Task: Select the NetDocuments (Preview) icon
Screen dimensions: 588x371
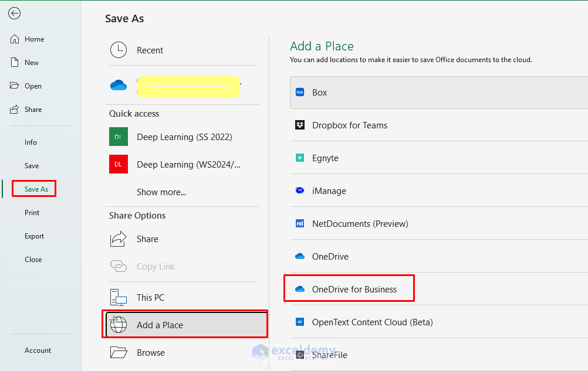Action: pos(300,224)
